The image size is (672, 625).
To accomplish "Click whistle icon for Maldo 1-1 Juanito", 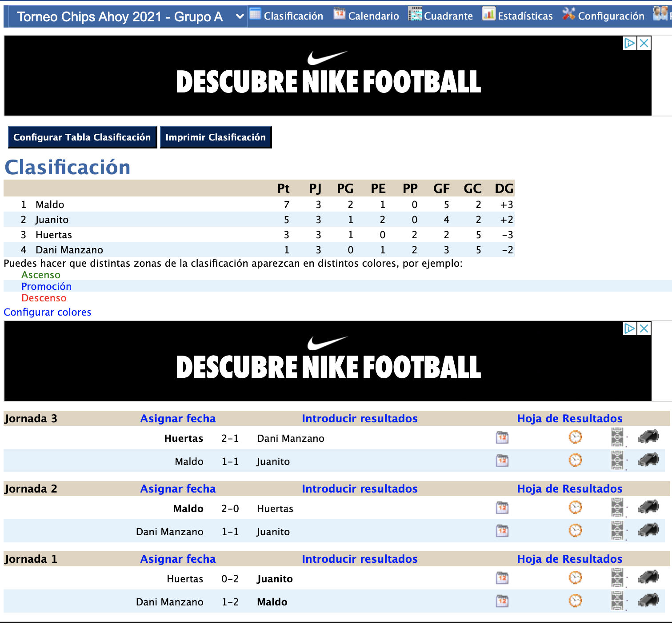I will coord(648,460).
